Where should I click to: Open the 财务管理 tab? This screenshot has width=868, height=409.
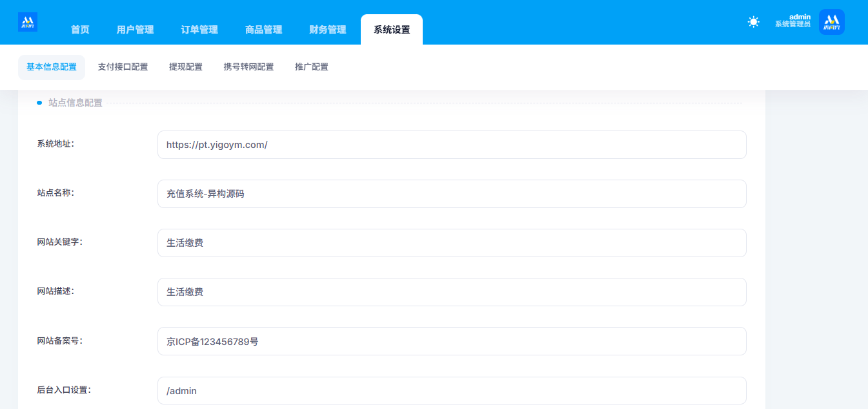pyautogui.click(x=328, y=30)
